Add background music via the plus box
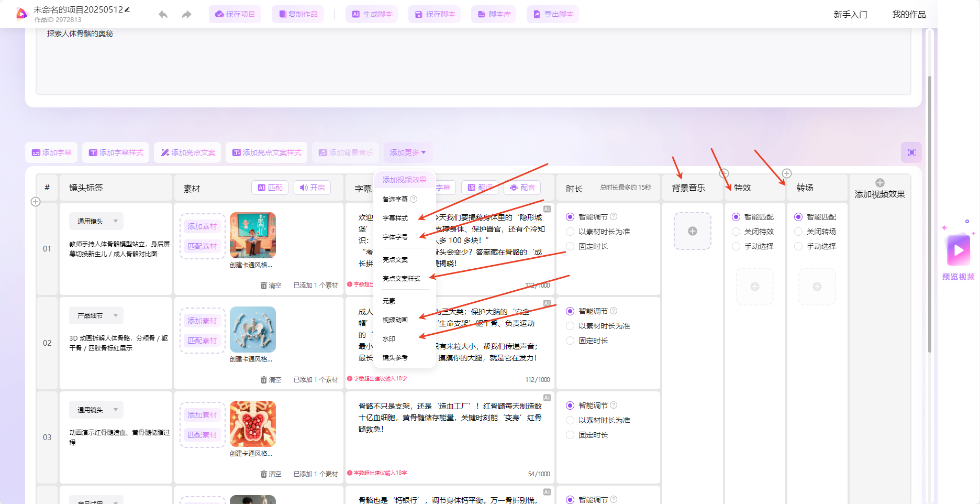 tap(692, 231)
